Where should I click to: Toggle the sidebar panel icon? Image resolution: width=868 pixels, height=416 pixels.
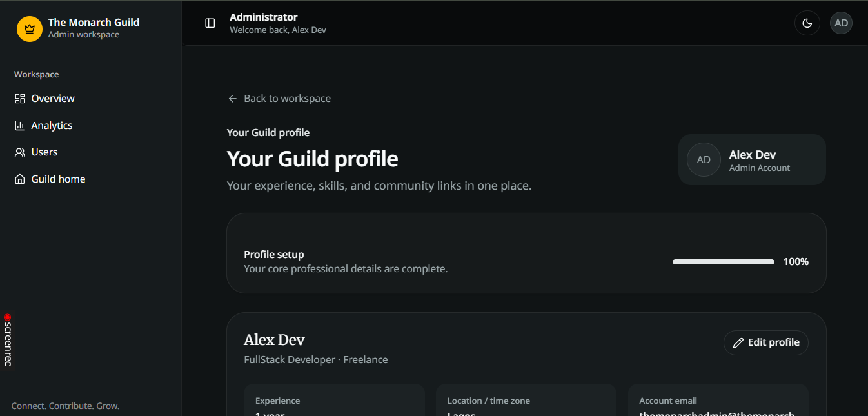click(210, 23)
